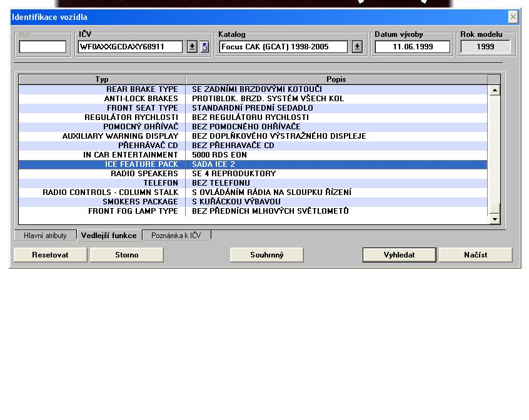Click the Typ column header

point(102,79)
